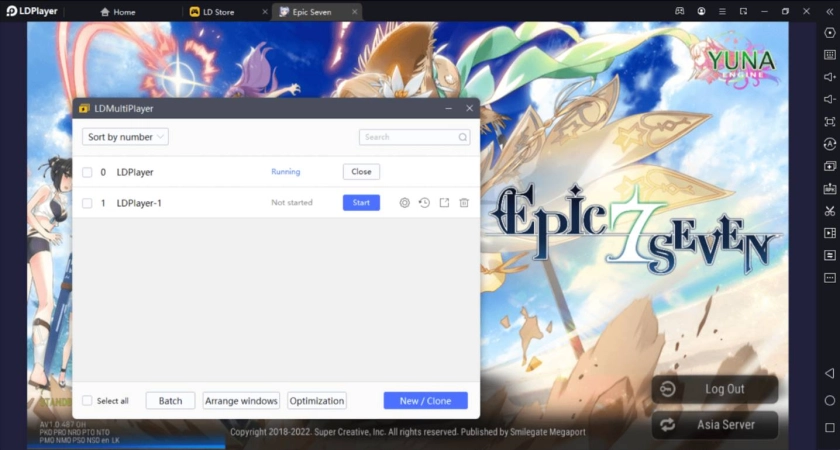Open the hexagon settings icon in sidebar
Viewport: 840px width, 450px height.
829,33
